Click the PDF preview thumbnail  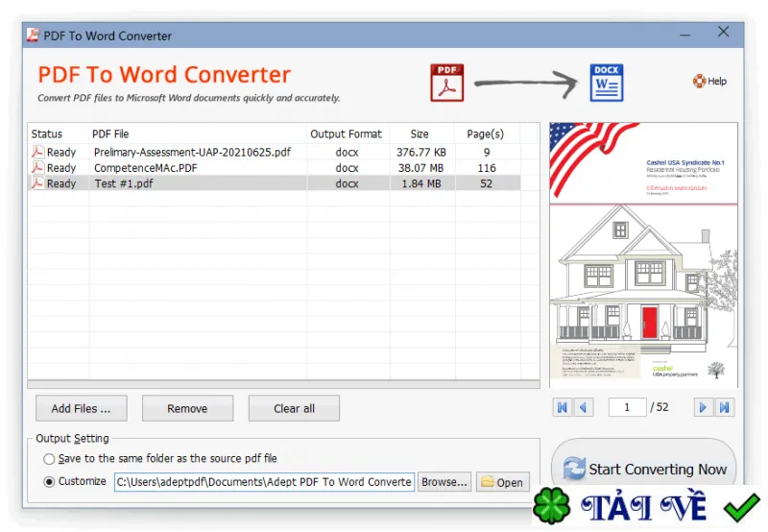click(x=643, y=254)
